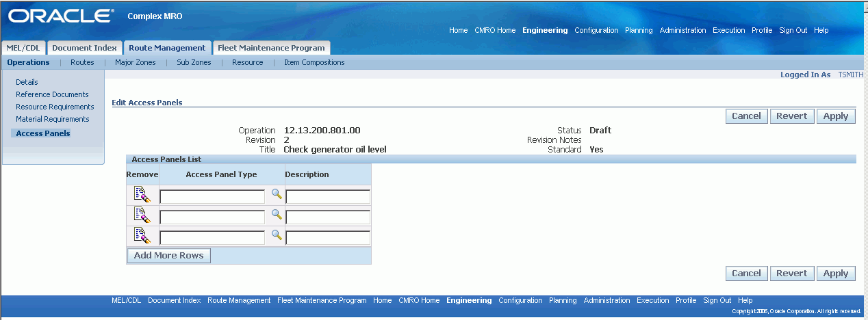Focus the third Access Panel Type field
Screen dimensions: 868x320
click(212, 238)
